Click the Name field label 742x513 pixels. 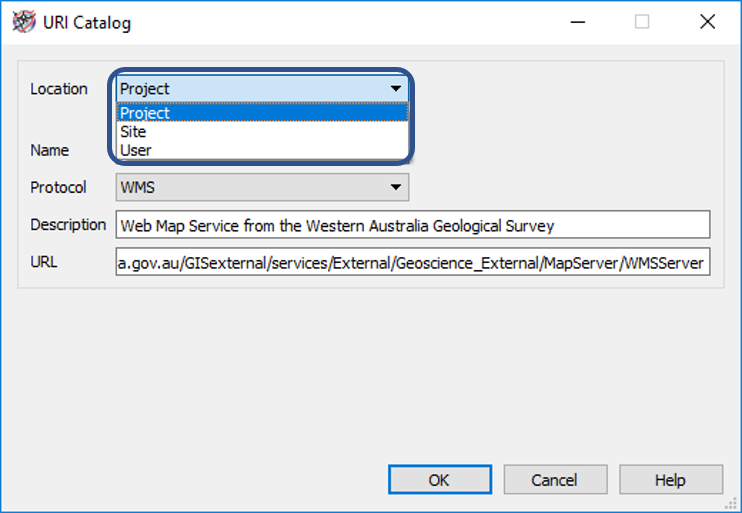coord(50,150)
